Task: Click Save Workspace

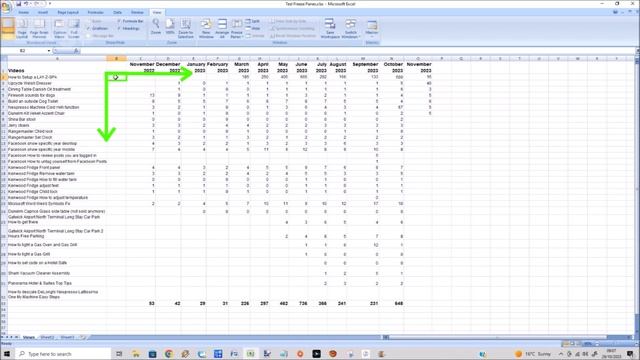Action: (x=330, y=29)
